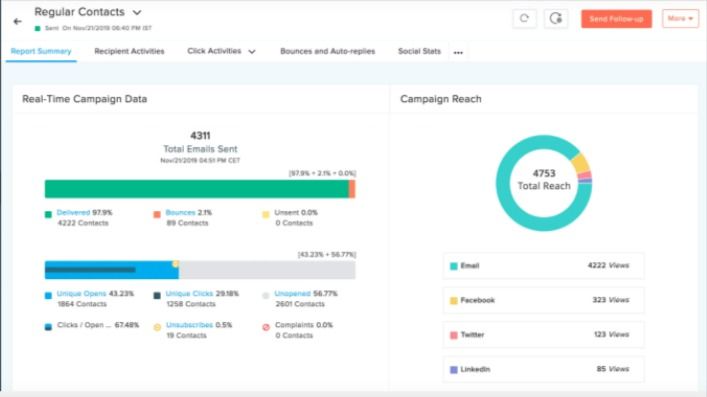Open the Social Stats tab
Screen dimensions: 707x397
coord(419,51)
